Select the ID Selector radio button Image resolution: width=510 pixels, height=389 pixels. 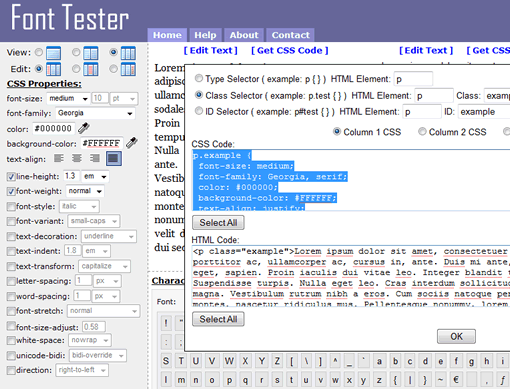pos(199,111)
